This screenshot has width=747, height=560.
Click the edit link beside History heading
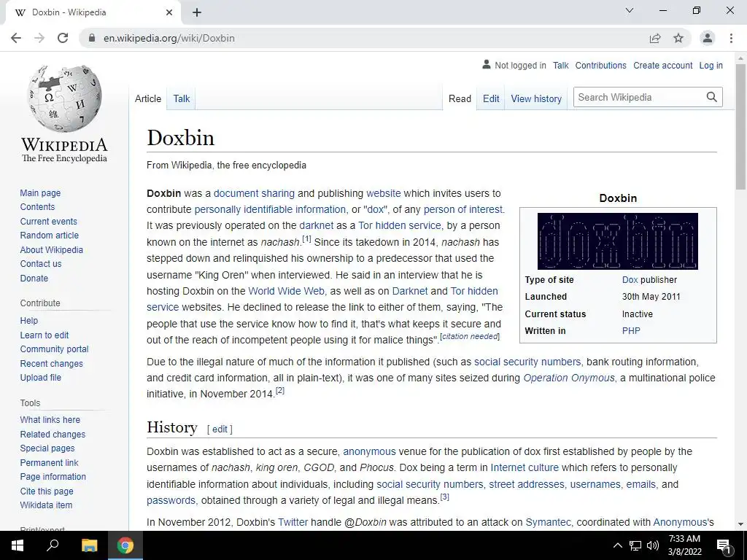[220, 429]
